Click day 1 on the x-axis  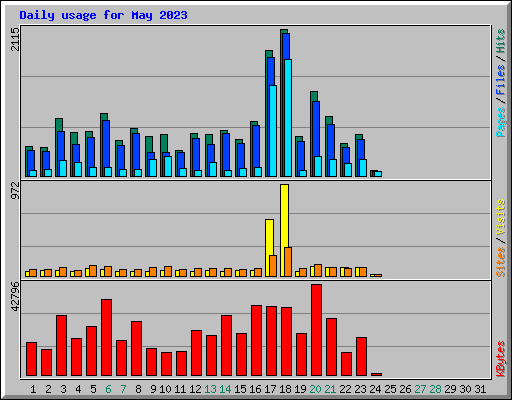pos(33,389)
